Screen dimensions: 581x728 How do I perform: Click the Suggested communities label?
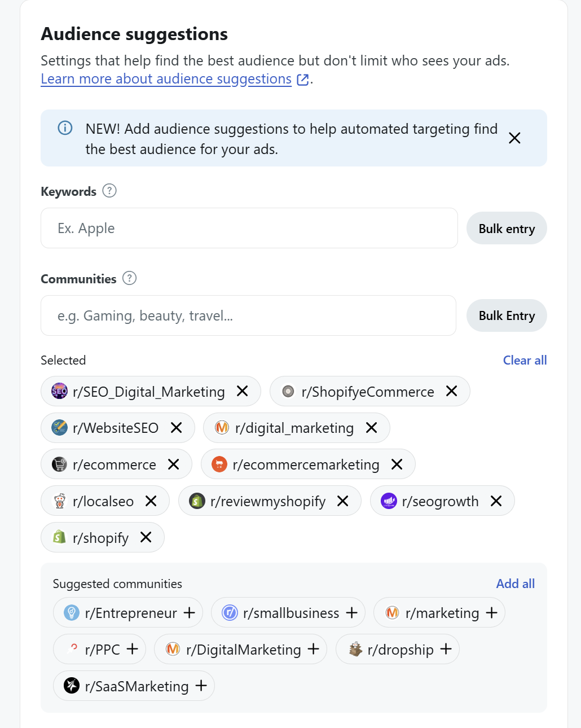click(117, 584)
